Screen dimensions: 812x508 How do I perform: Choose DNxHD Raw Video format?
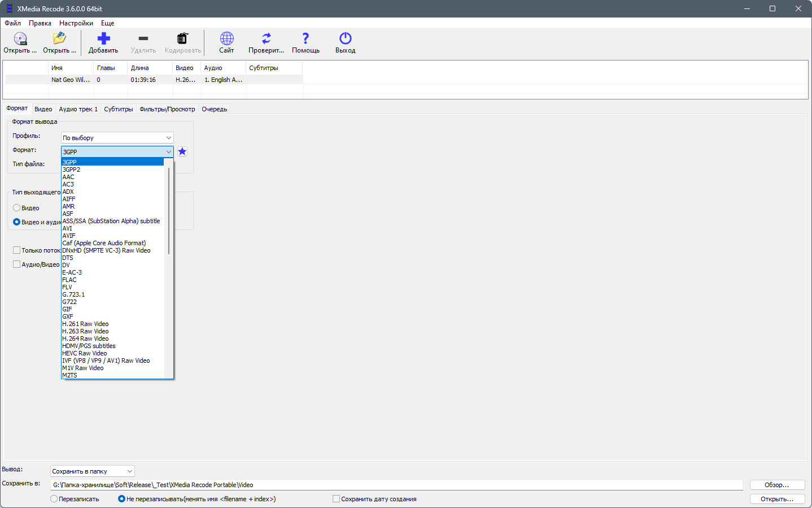(112, 250)
